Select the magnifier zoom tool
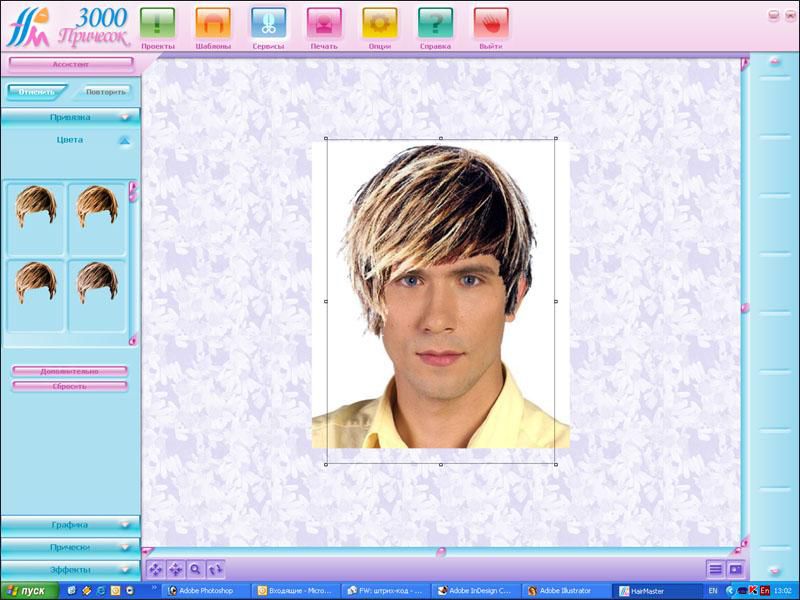Image resolution: width=800 pixels, height=600 pixels. pos(196,569)
